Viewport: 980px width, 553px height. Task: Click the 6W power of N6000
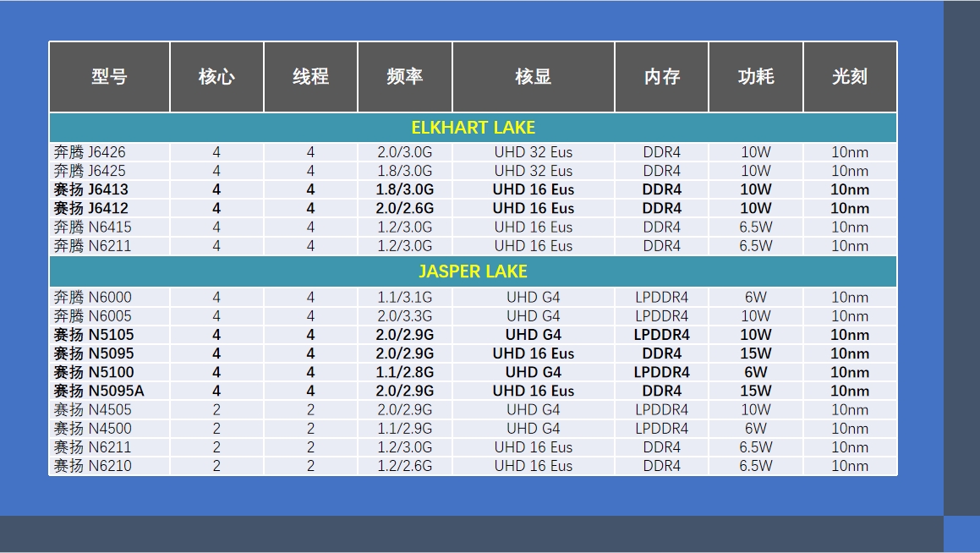(x=756, y=297)
